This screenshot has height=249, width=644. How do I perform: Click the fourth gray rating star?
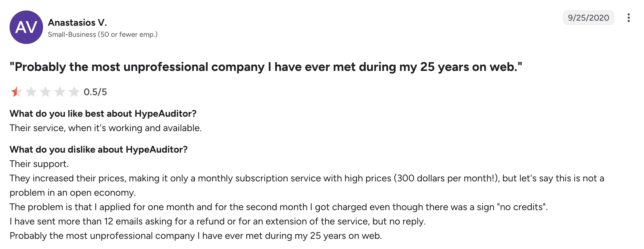tap(59, 92)
